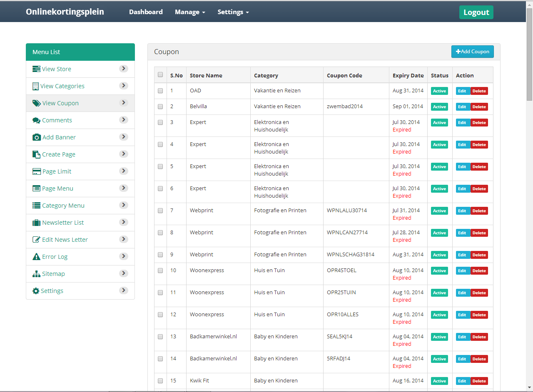Image resolution: width=533 pixels, height=392 pixels.
Task: Open the Settings dropdown in top navbar
Action: coord(233,12)
